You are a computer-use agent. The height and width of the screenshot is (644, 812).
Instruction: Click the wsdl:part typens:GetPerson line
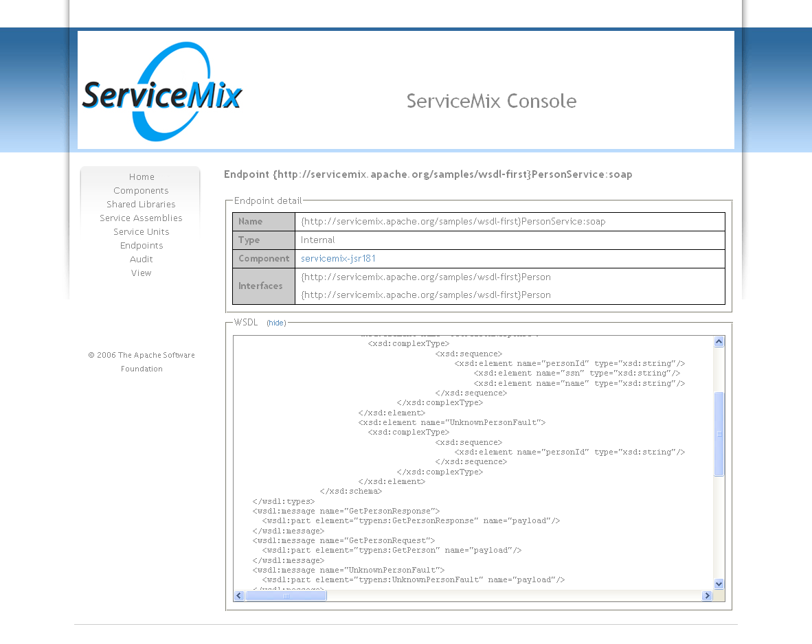coord(392,551)
